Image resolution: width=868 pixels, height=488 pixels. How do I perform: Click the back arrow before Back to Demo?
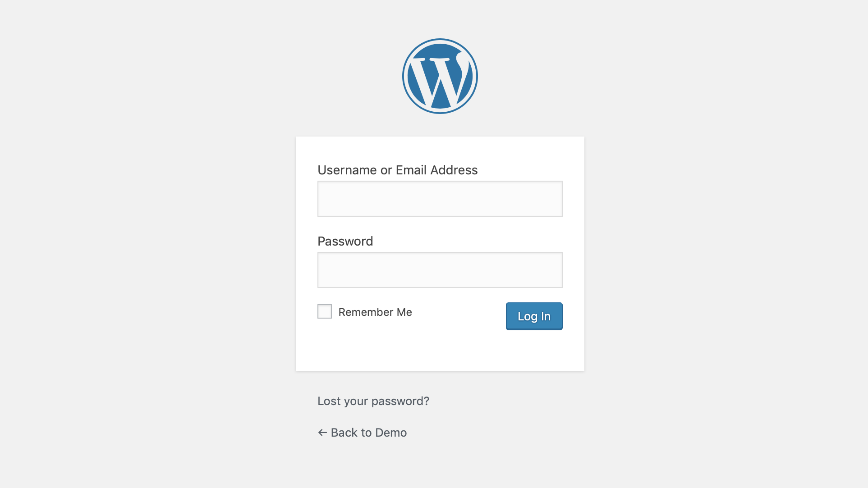point(321,432)
